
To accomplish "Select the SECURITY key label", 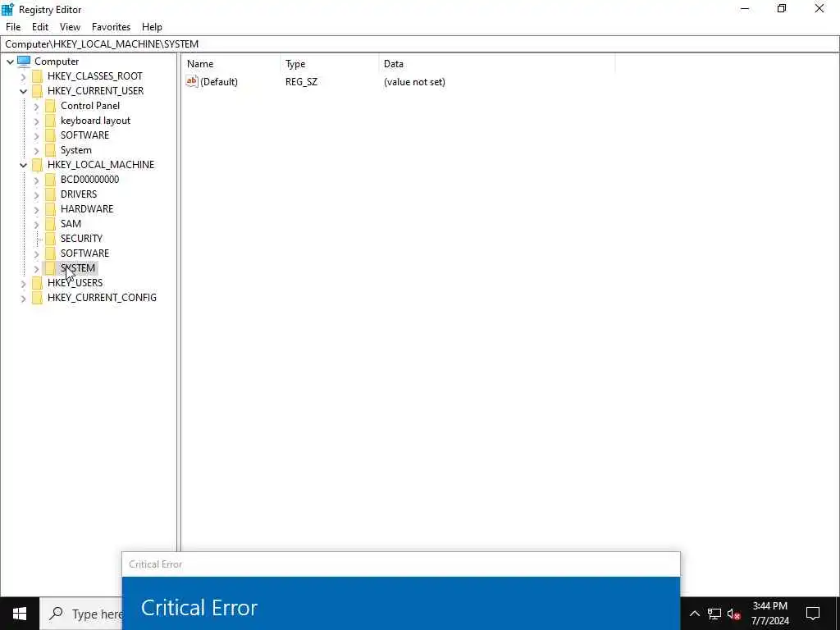I will pos(81,239).
